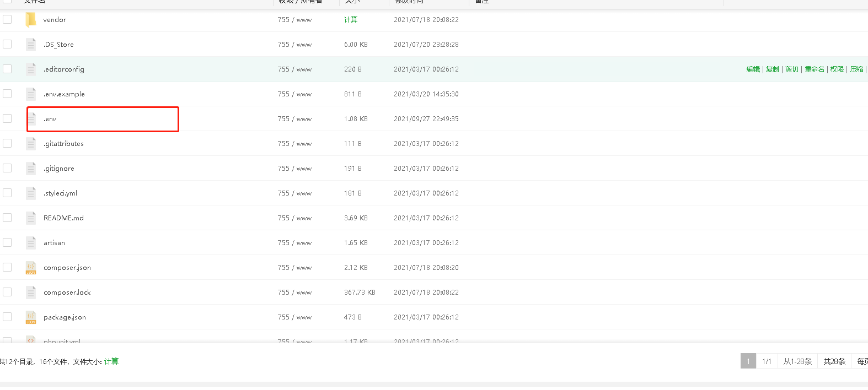Click the artisan file icon
The height and width of the screenshot is (390, 868).
(31, 243)
